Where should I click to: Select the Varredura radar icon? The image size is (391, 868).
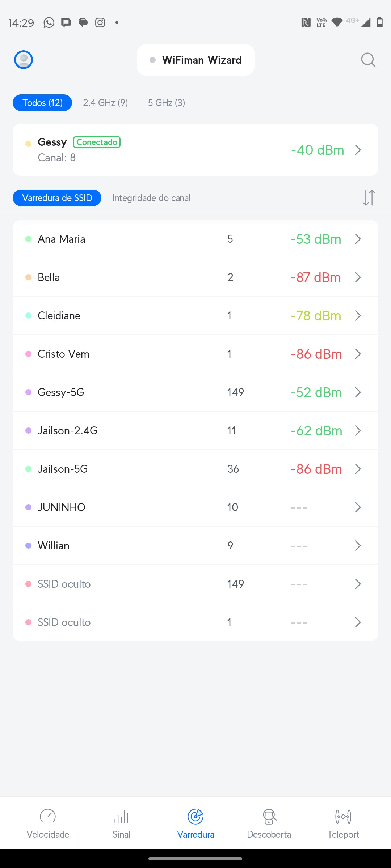click(x=195, y=817)
